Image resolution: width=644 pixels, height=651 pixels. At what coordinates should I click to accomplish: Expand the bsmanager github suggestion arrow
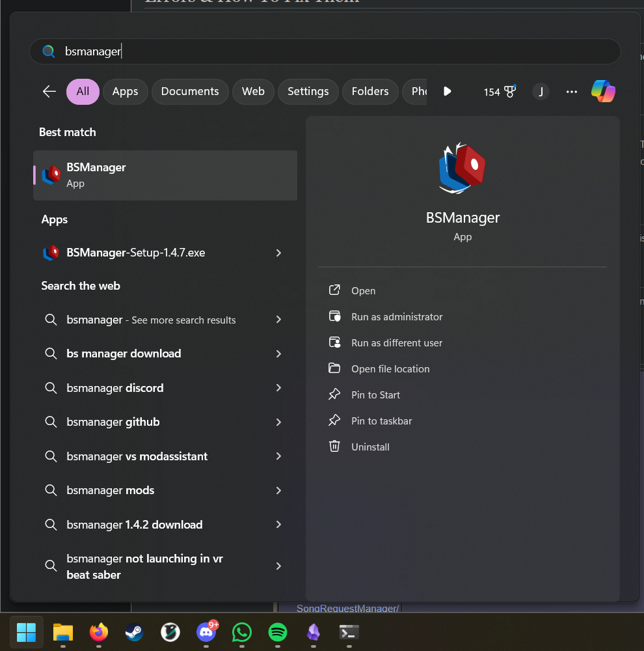tap(278, 422)
